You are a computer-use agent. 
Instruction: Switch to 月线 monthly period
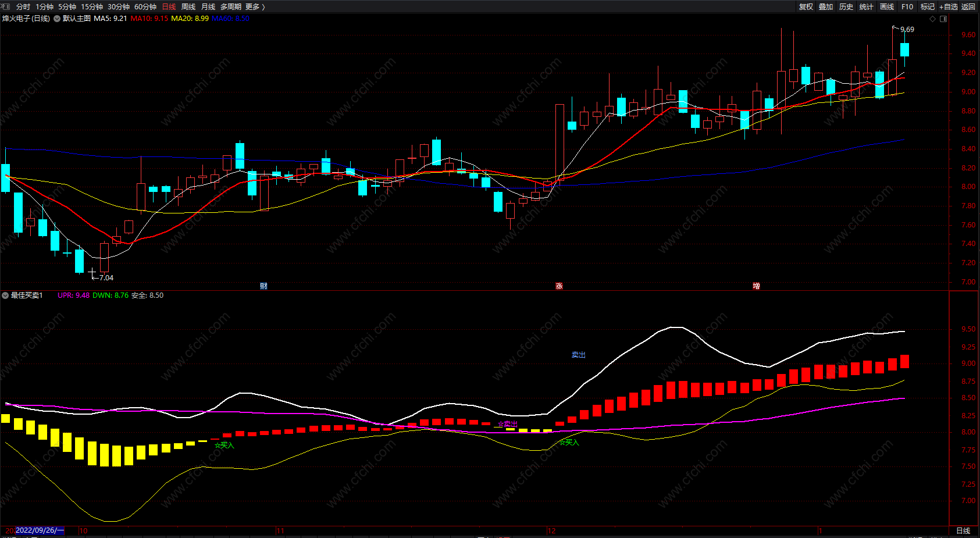(x=208, y=6)
